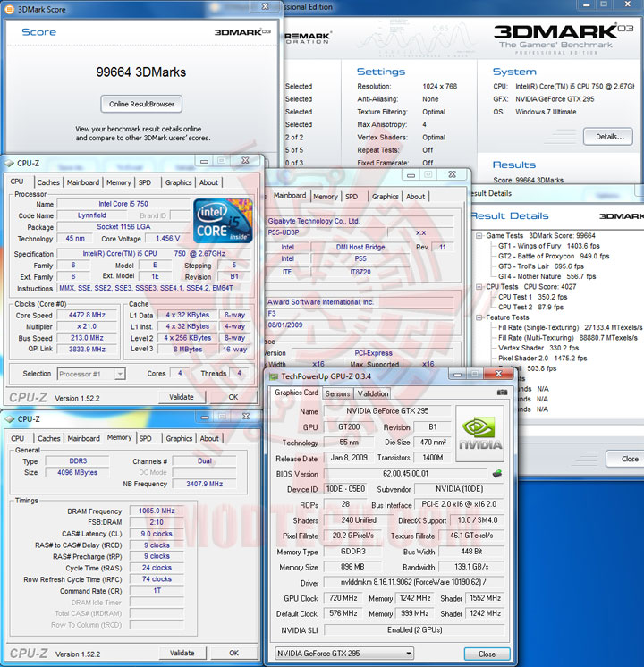Click the CPU Name field Intel Core i5 750
This screenshot has width=644, height=667.
(x=123, y=204)
